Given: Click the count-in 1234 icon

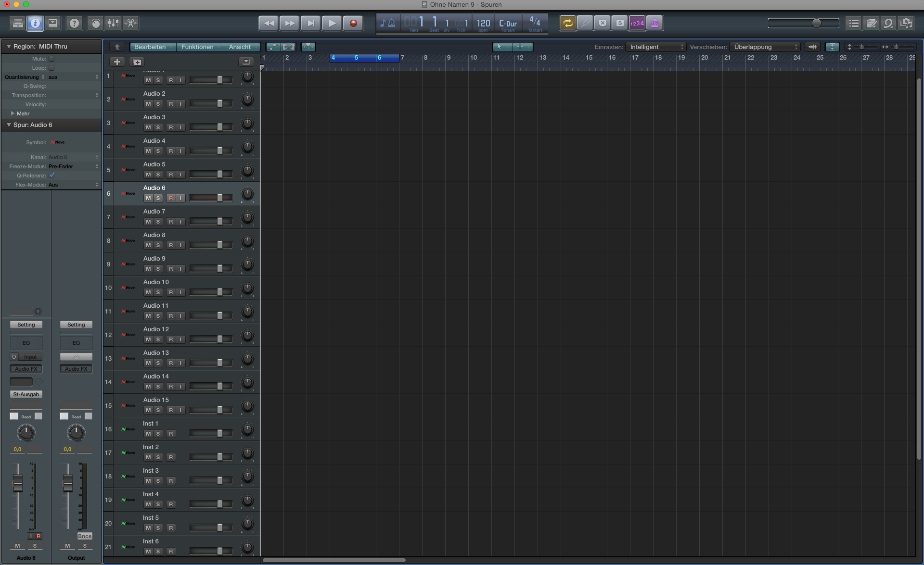Looking at the screenshot, I should (x=636, y=23).
